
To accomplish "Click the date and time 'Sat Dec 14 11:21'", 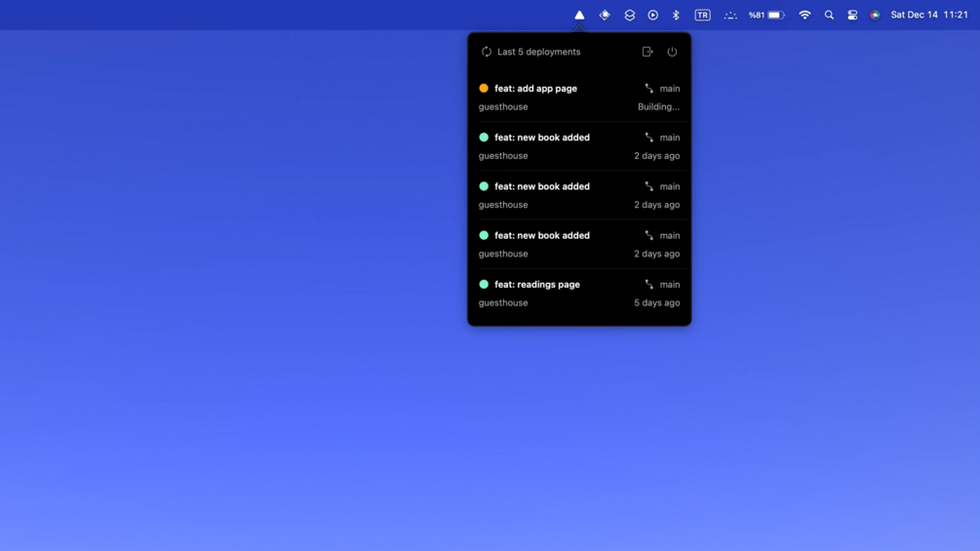I will (x=929, y=15).
